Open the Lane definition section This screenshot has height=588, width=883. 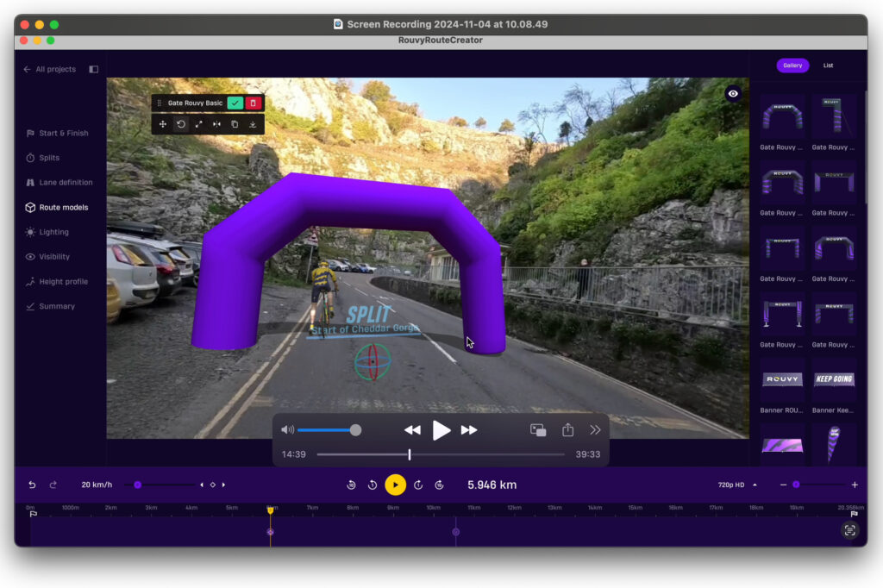tap(59, 183)
